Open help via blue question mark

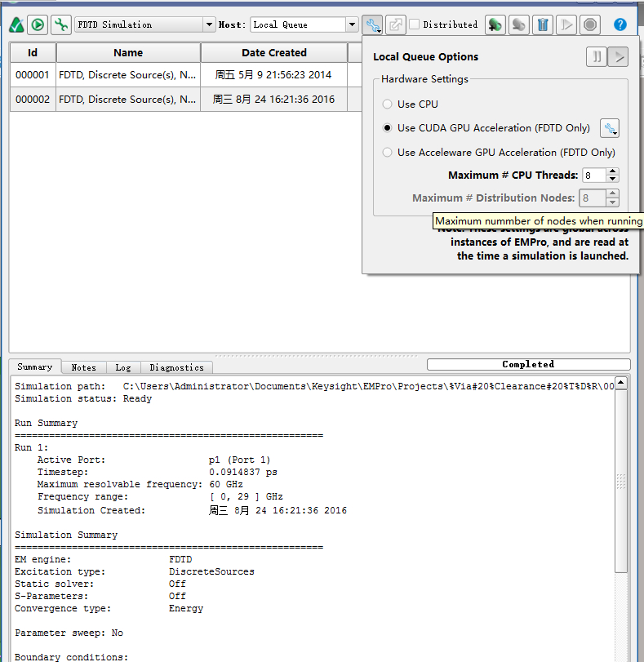620,25
